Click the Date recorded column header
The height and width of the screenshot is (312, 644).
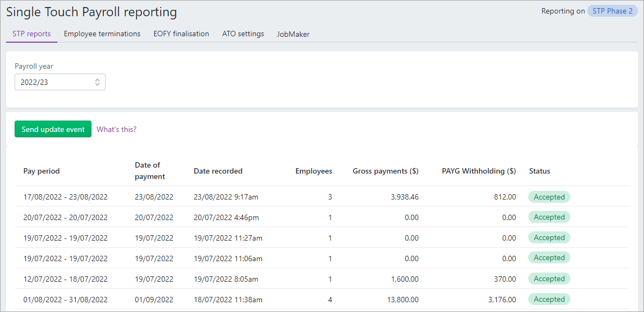(x=218, y=171)
